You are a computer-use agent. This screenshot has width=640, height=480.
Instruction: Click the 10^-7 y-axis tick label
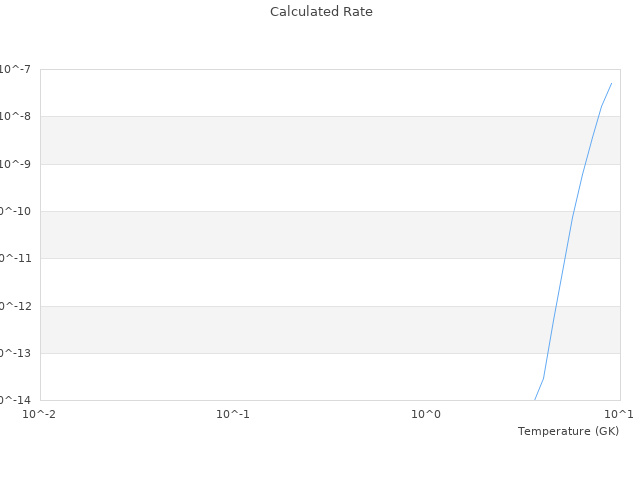(15, 69)
